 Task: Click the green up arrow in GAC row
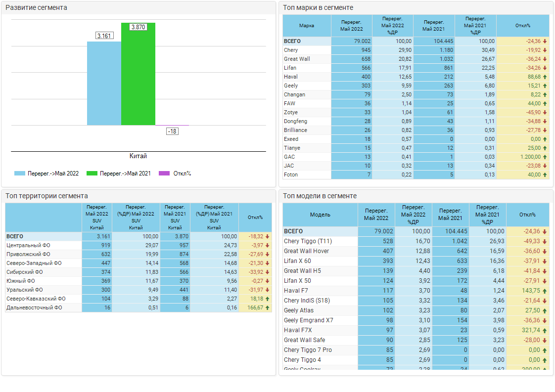point(545,157)
